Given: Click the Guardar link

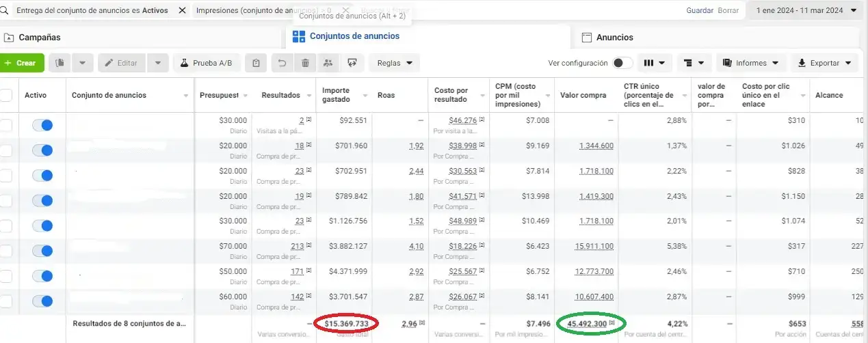Looking at the screenshot, I should tap(699, 10).
